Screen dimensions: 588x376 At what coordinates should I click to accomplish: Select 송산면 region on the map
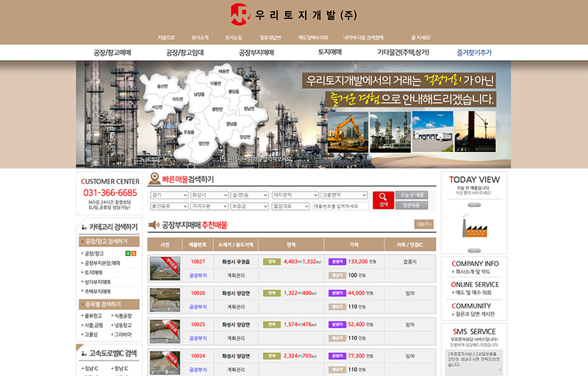pos(162,87)
